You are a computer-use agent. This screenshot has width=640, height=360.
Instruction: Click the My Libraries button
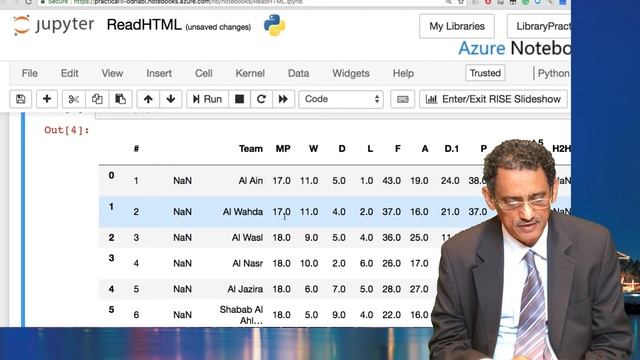(x=457, y=26)
